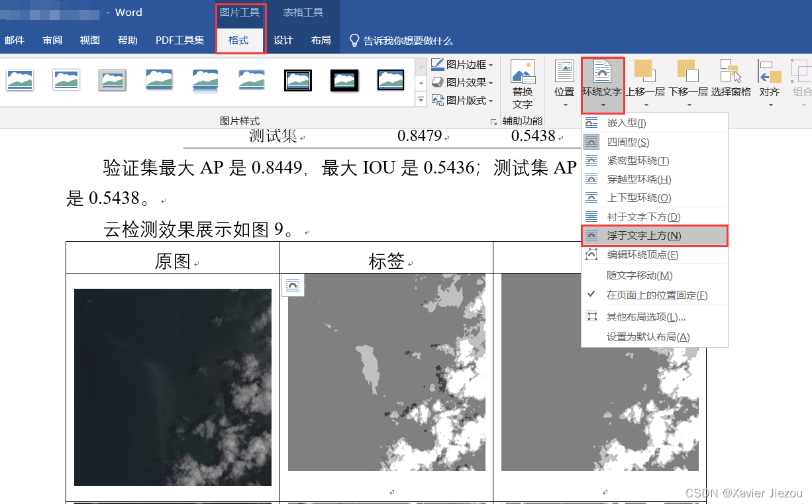Click the 测试集 table cell
Viewport: 812px width, 504px height.
[274, 136]
